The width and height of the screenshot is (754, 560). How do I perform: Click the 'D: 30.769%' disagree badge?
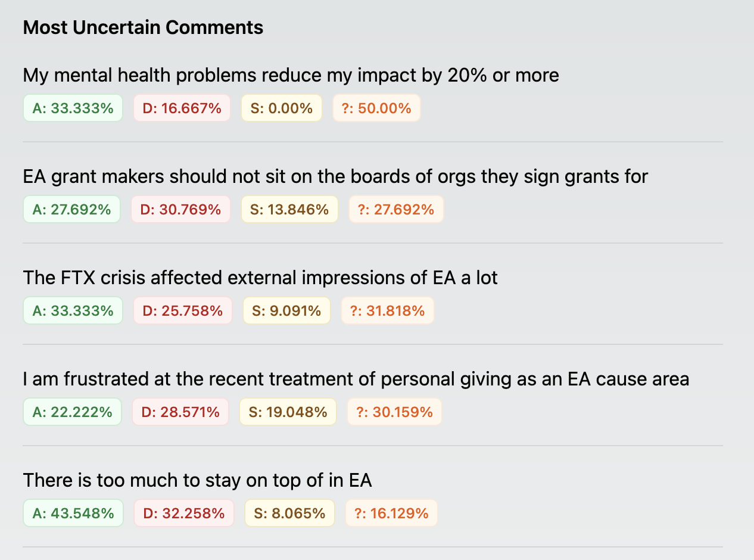(x=180, y=209)
